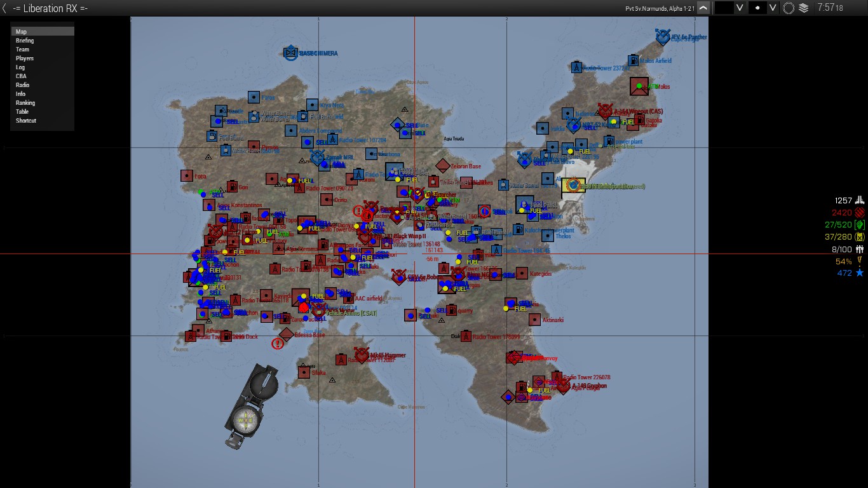Image resolution: width=868 pixels, height=488 pixels.
Task: Click the Base Chimera marker icon
Action: pos(290,53)
